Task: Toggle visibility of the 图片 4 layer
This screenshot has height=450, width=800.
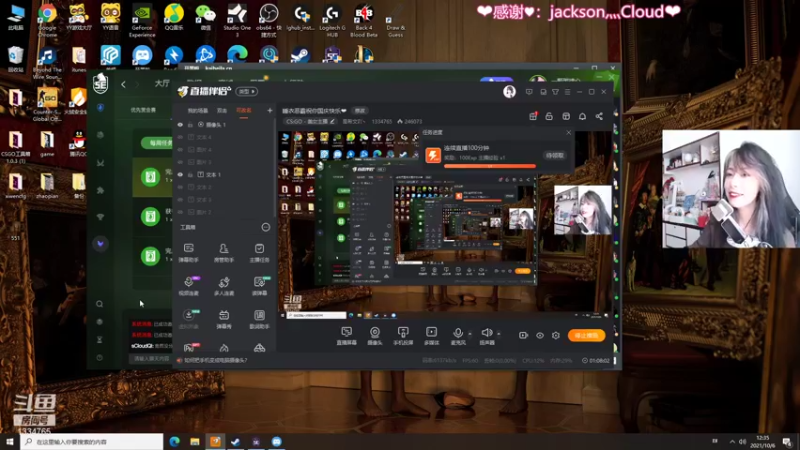Action: 180,149
